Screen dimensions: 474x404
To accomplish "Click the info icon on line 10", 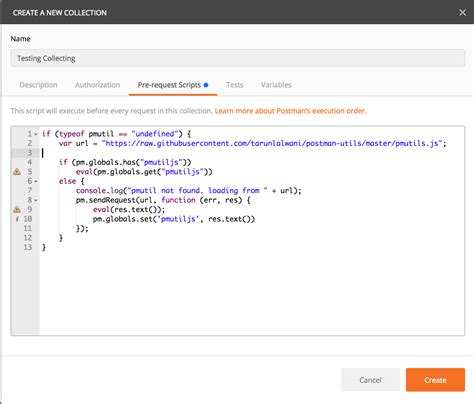I will (x=17, y=219).
